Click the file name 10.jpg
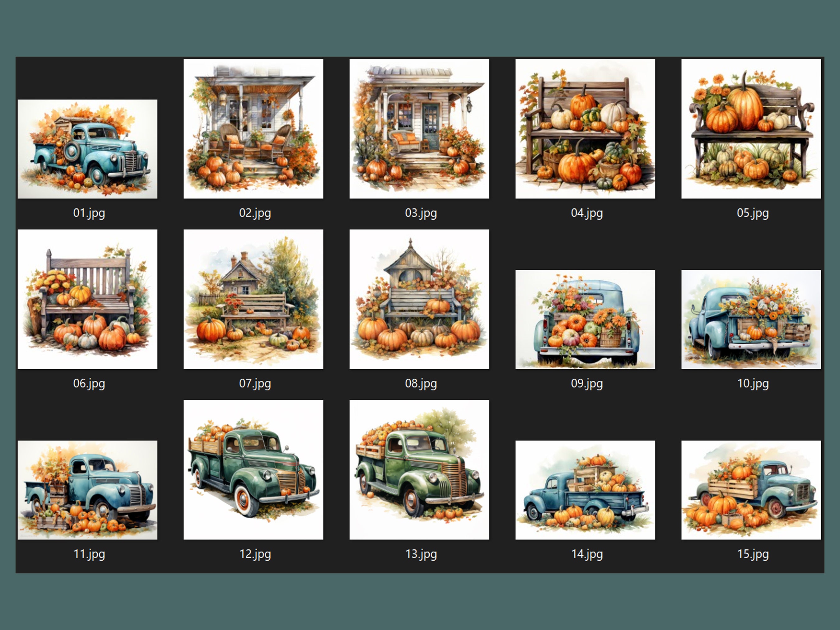 753,384
